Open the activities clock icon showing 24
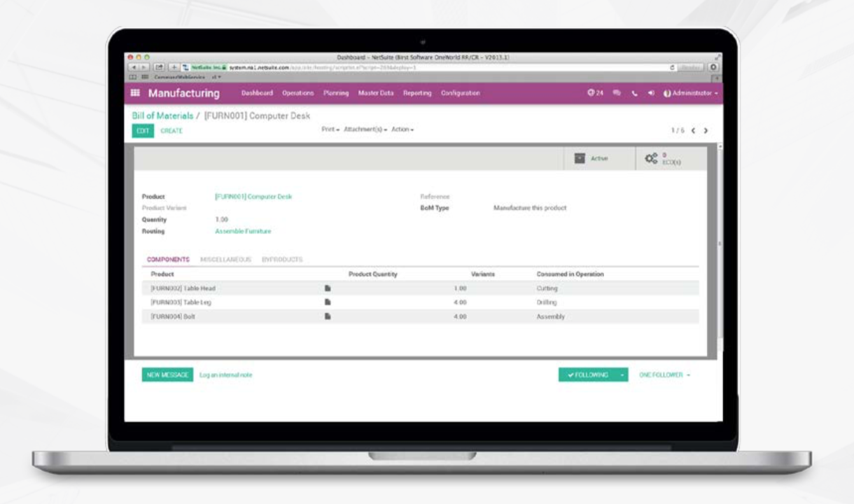The image size is (854, 504). 595,93
